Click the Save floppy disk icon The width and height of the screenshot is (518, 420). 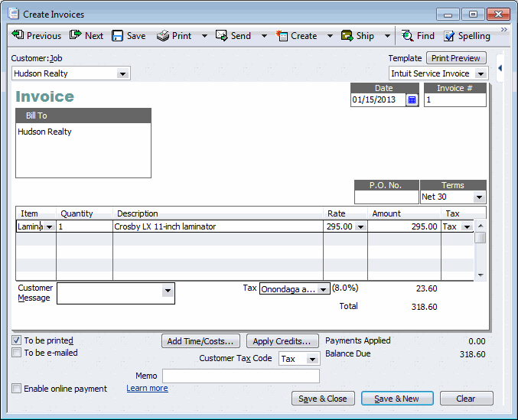pyautogui.click(x=117, y=36)
